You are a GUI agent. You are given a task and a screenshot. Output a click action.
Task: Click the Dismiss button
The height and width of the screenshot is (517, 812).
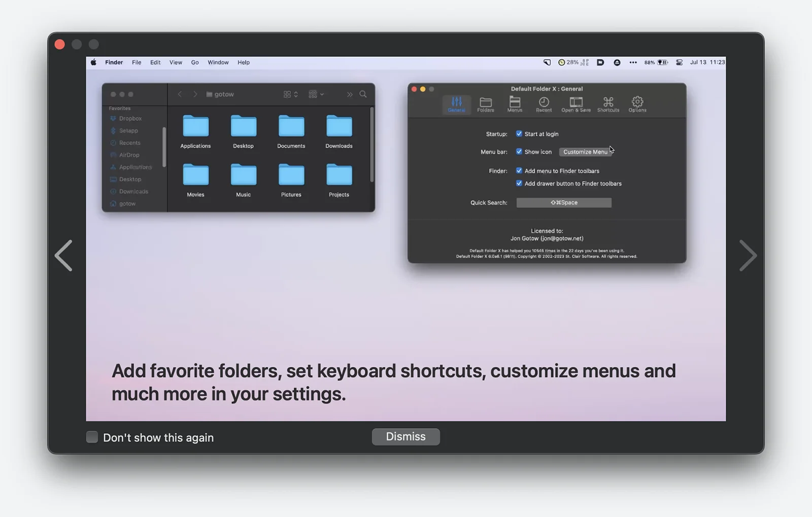(405, 436)
